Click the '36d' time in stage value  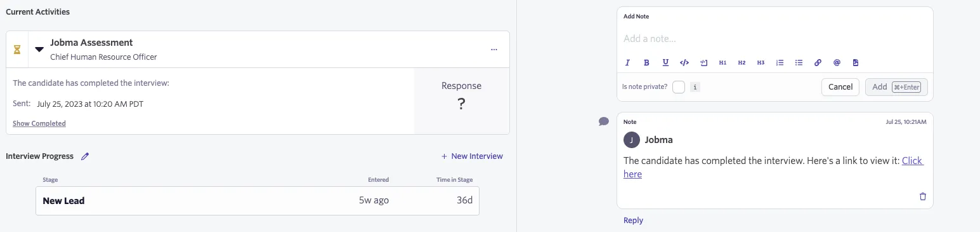[465, 201]
